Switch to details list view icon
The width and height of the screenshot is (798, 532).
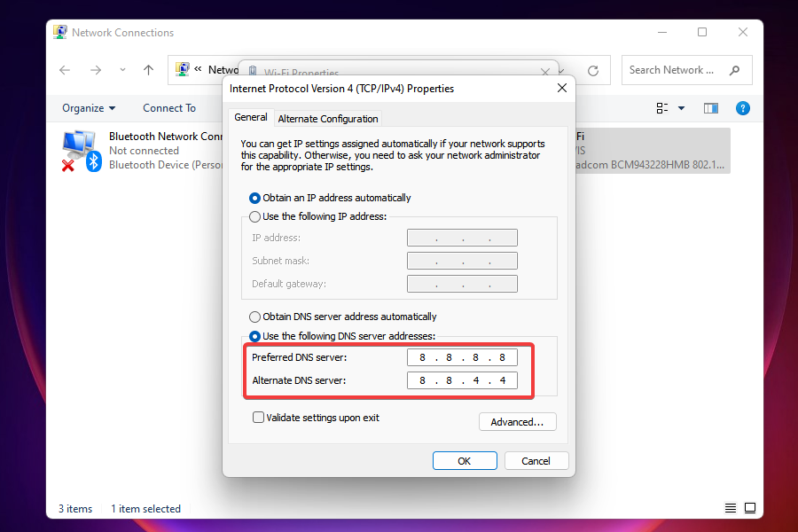coord(731,508)
